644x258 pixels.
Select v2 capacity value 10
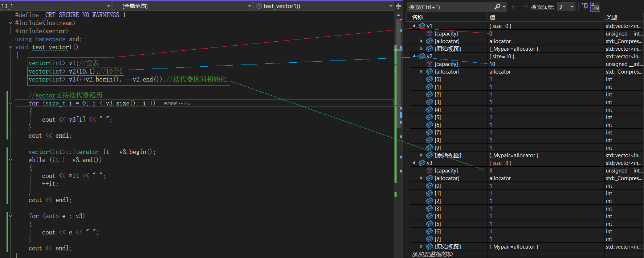(492, 64)
